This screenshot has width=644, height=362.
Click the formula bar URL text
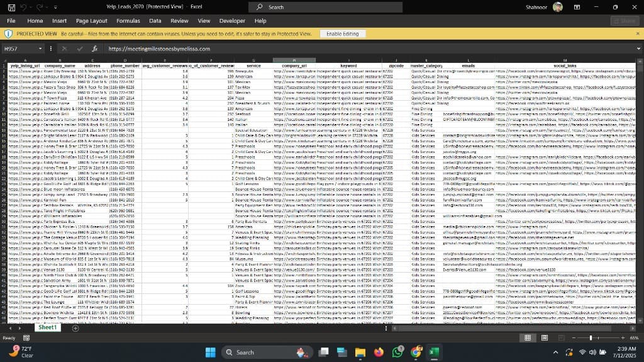pyautogui.click(x=159, y=48)
